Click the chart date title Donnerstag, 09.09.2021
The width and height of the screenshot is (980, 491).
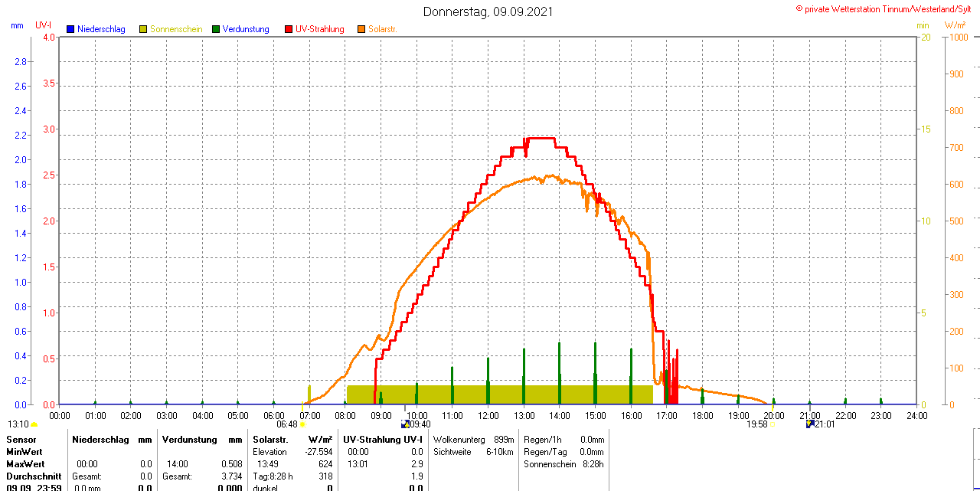tap(488, 11)
